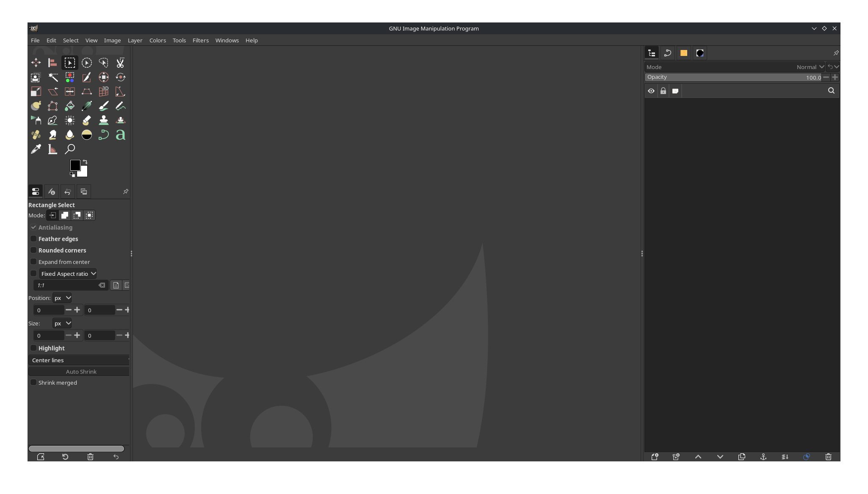Select the Dodge/Burn tool
Viewport: 868px width, 494px height.
click(x=87, y=135)
